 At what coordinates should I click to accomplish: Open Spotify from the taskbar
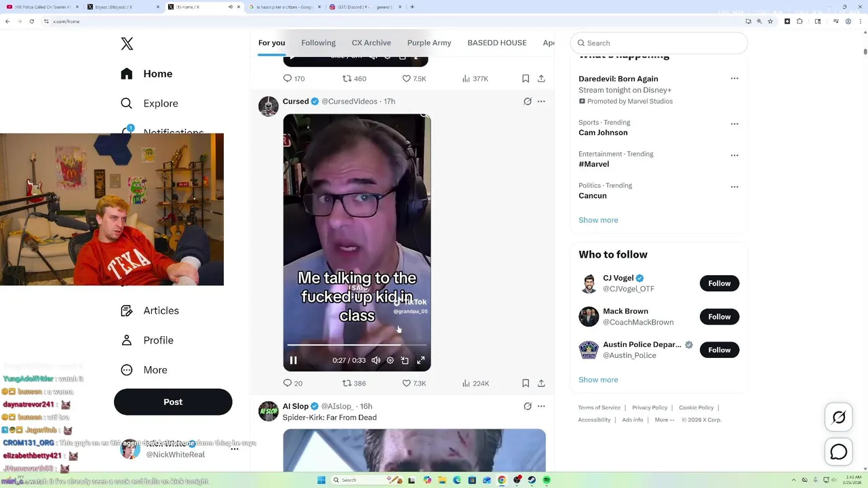click(x=547, y=480)
